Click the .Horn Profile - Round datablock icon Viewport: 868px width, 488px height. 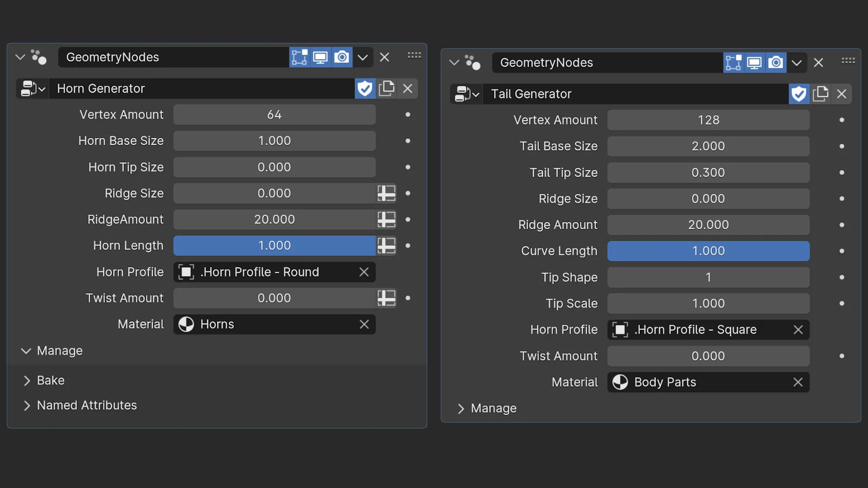(186, 272)
